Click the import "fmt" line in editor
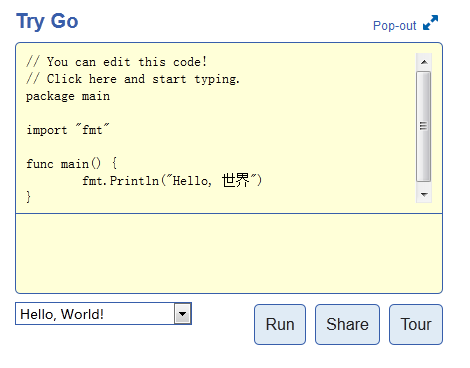Image resolution: width=470 pixels, height=368 pixels. (x=68, y=130)
